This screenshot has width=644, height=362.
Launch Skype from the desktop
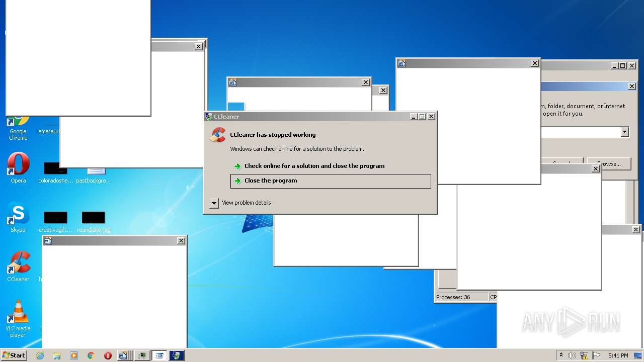tap(18, 217)
